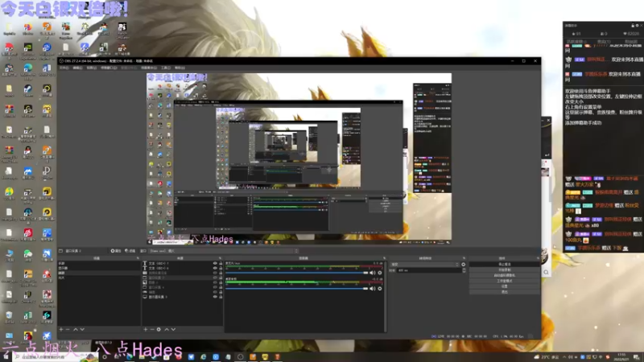Pop out the Scene Transitions dock
Screen dimensions: 644x362
pyautogui.click(x=464, y=258)
